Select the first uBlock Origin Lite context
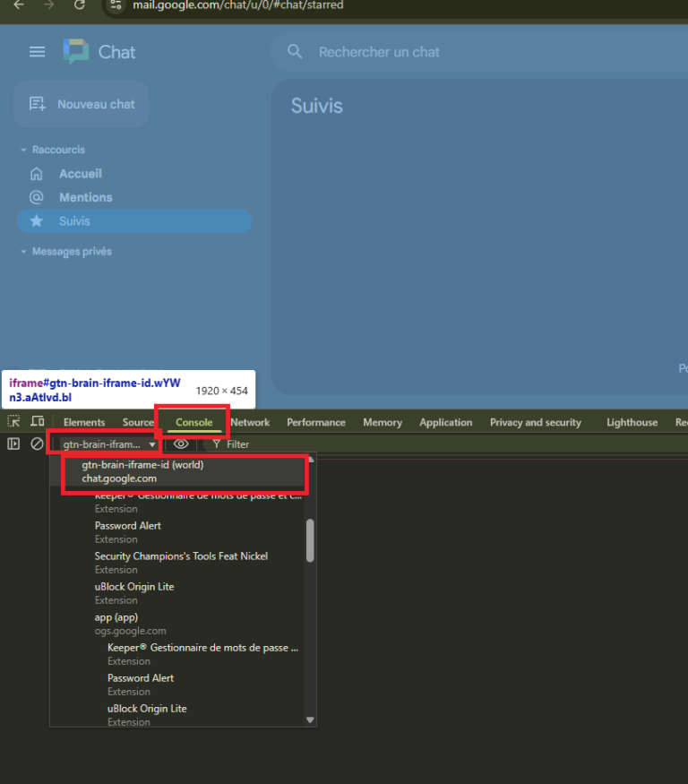 click(177, 593)
